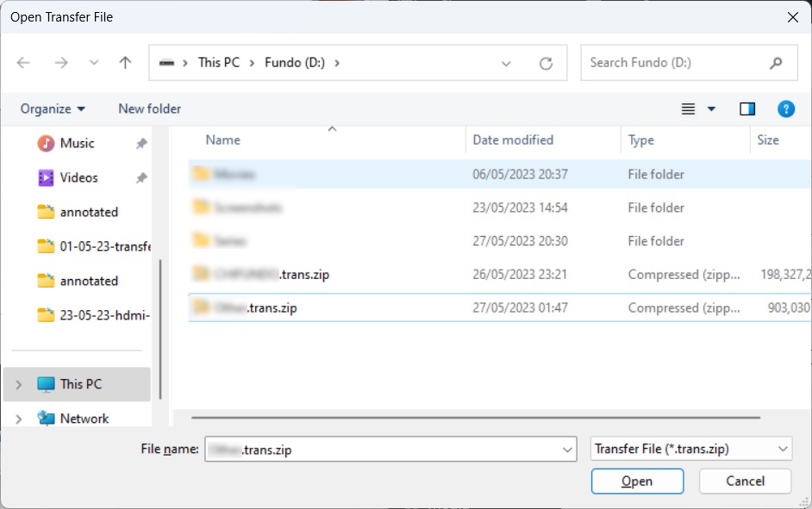Expand This PC in the navigation pane
Viewport: 812px width, 509px height.
coord(16,384)
